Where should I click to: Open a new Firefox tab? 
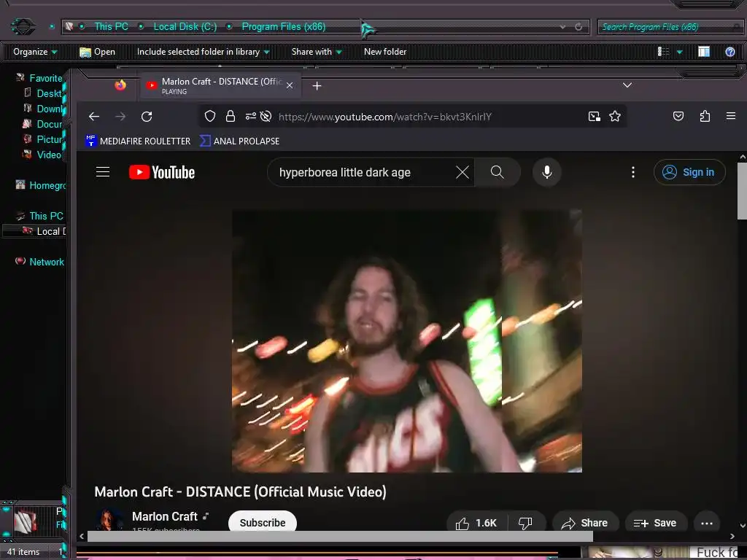317,86
